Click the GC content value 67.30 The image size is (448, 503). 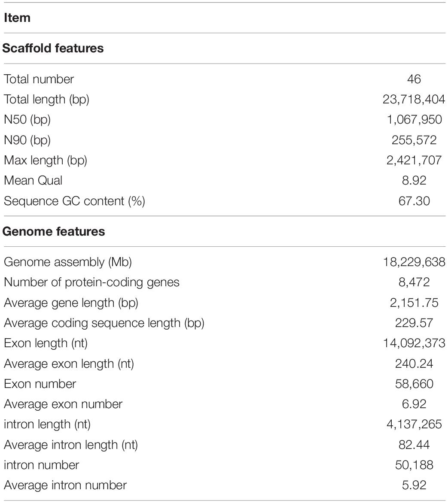[414, 201]
